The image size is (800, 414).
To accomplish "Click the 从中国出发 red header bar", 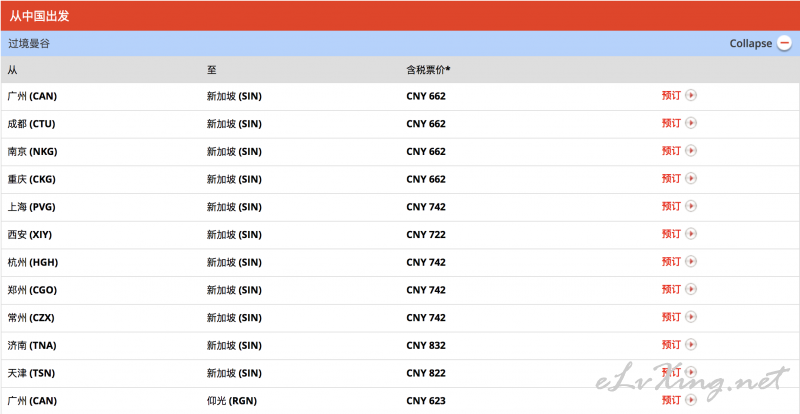I will tap(400, 16).
